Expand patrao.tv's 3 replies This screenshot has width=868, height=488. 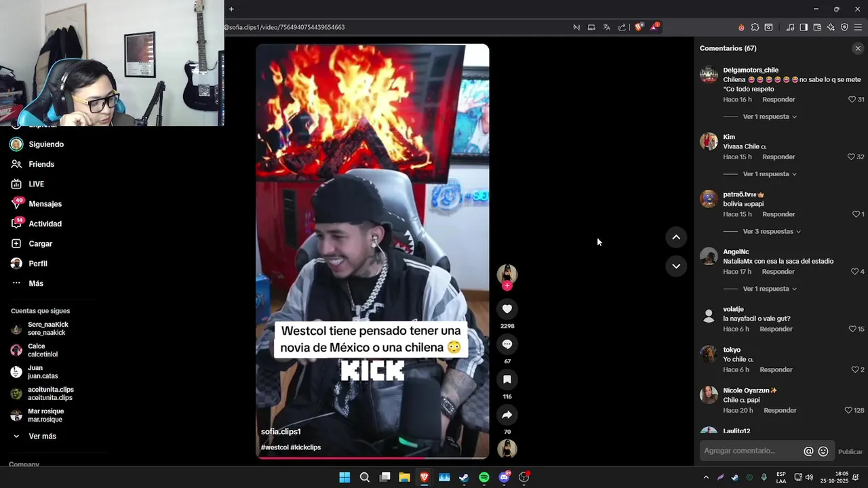(x=772, y=232)
